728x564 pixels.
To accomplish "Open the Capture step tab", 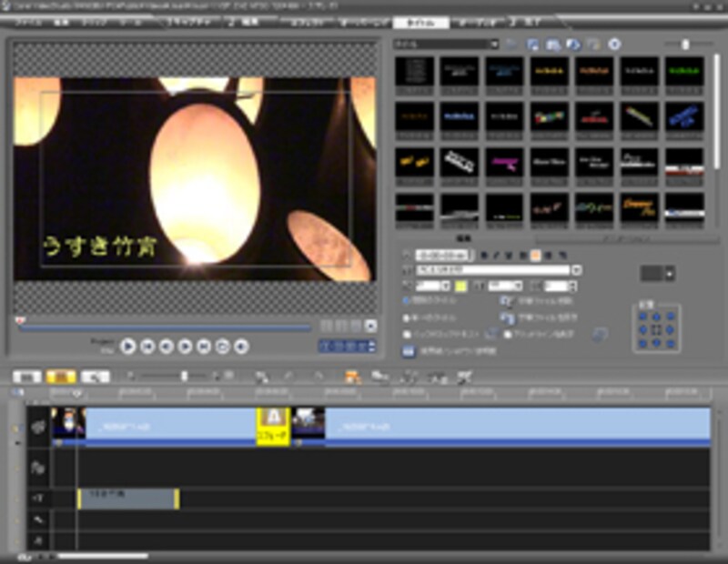I will pyautogui.click(x=186, y=22).
